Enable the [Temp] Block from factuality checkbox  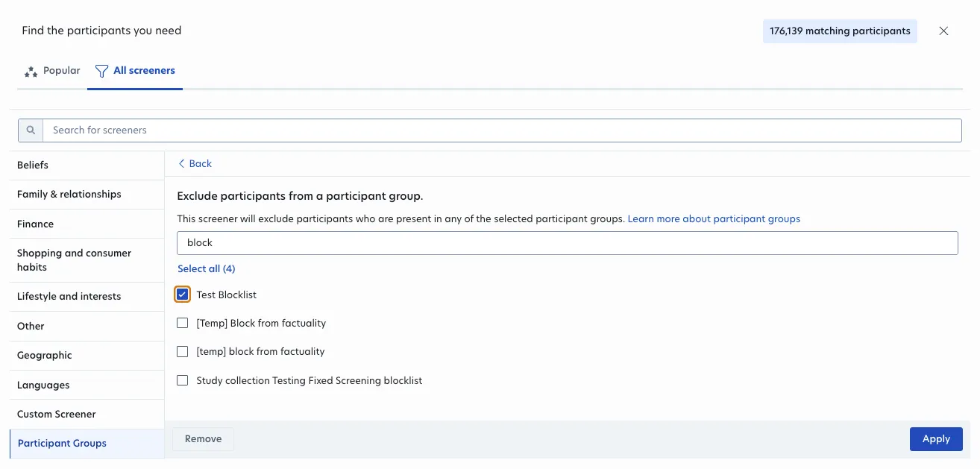point(182,323)
